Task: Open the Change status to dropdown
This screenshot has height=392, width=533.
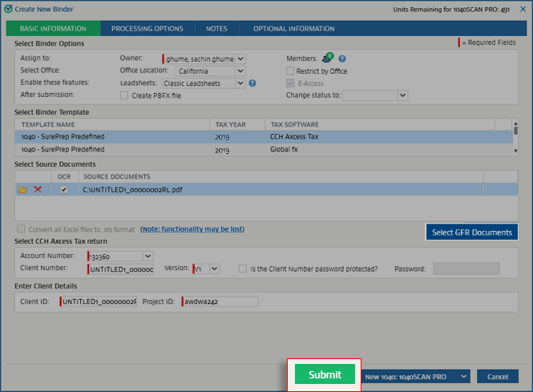Action: tap(403, 95)
